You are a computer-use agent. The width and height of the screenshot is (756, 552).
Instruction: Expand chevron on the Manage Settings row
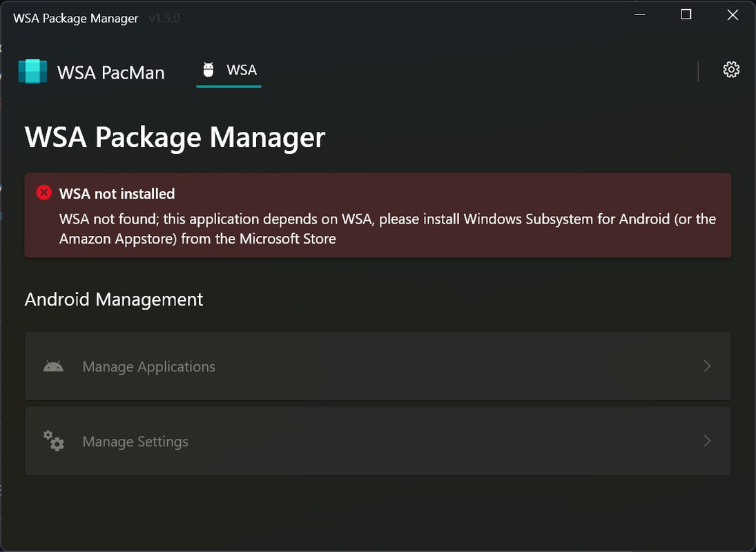pos(707,441)
